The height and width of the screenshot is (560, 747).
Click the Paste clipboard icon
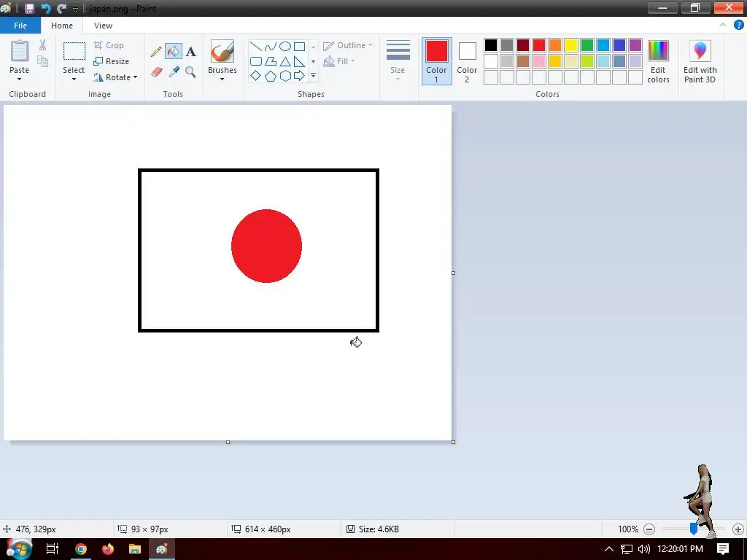(x=20, y=51)
